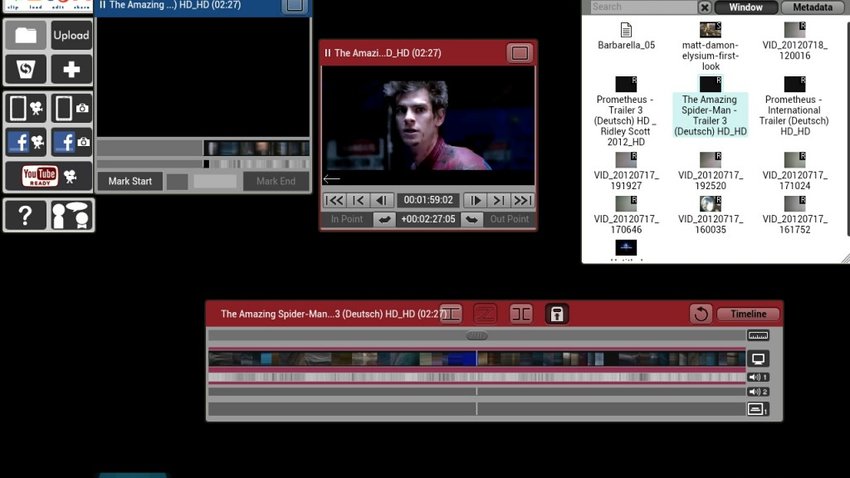The width and height of the screenshot is (850, 478).
Task: Select the Barbarella_05 file
Action: click(x=626, y=36)
